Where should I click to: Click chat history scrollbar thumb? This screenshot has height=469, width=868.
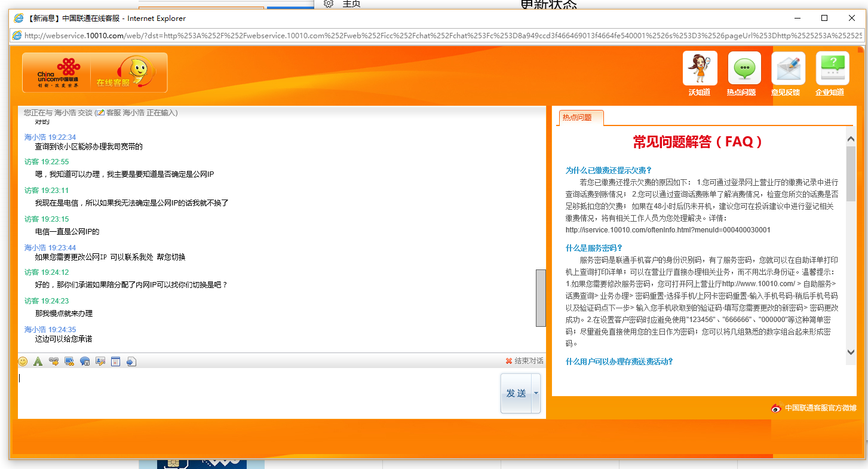pyautogui.click(x=541, y=298)
